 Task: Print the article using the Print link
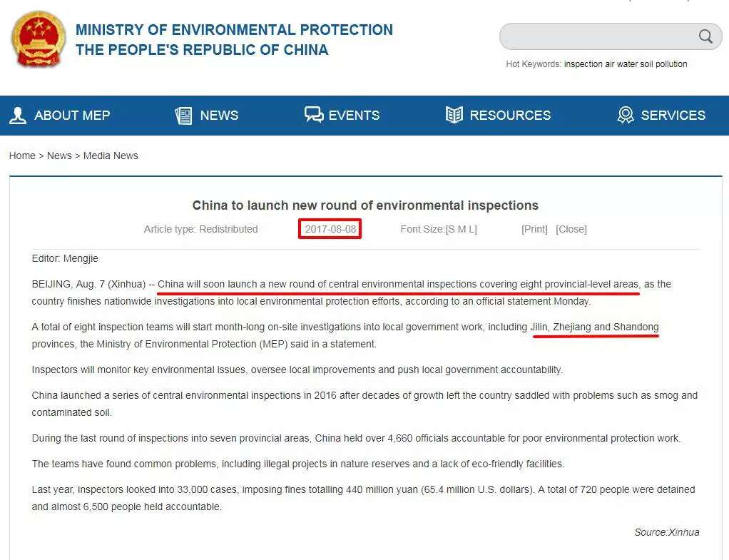pyautogui.click(x=534, y=229)
